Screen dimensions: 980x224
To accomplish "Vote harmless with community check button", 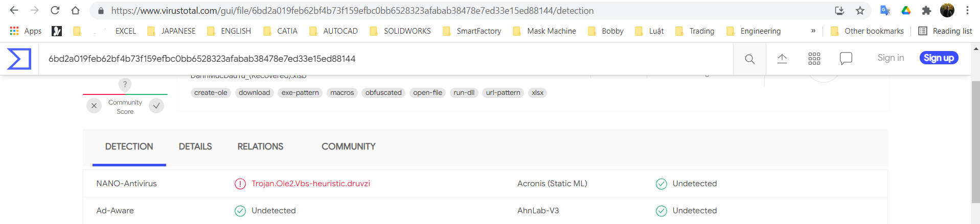I will (156, 106).
